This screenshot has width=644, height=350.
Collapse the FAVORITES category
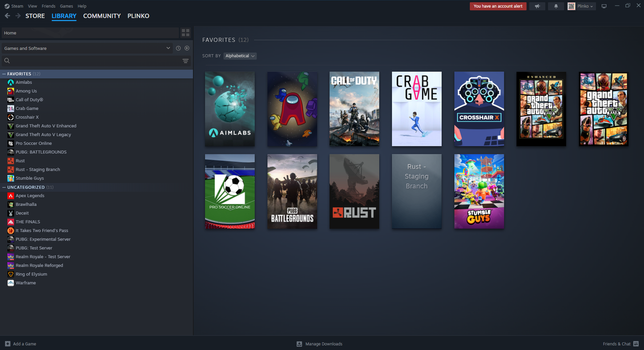tap(4, 74)
